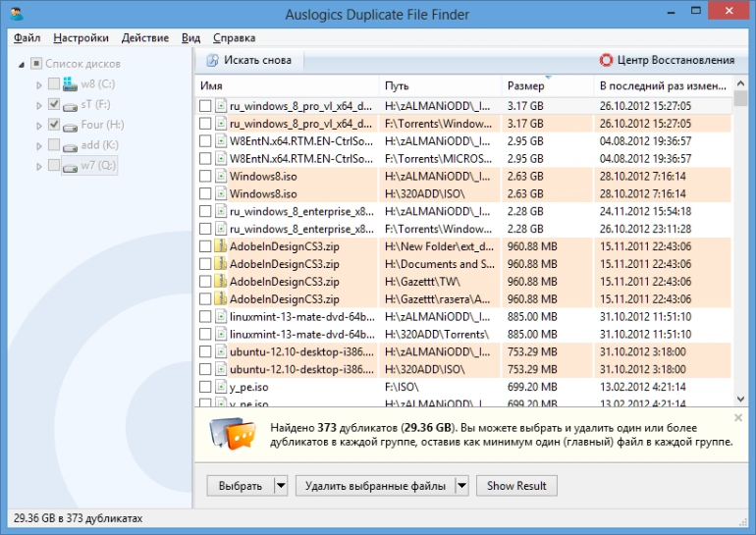Expand the w7 (Q:) drive node
The width and height of the screenshot is (756, 535).
[x=39, y=167]
